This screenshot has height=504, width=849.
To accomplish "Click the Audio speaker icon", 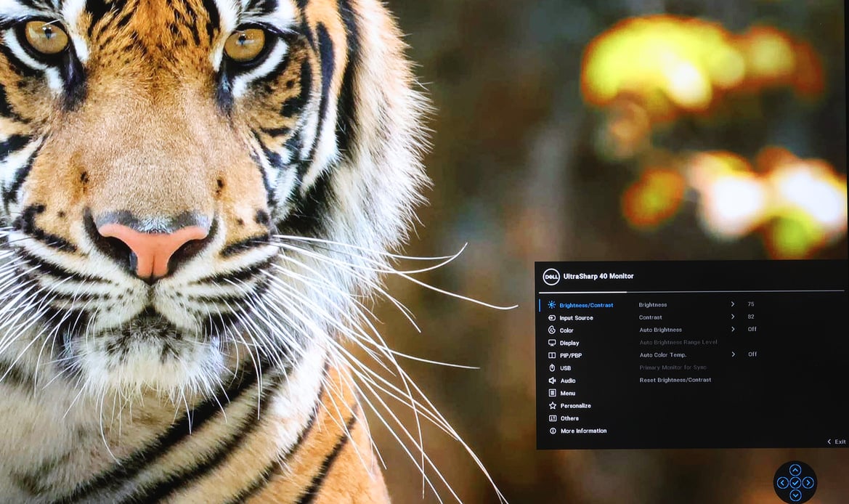I will 552,381.
